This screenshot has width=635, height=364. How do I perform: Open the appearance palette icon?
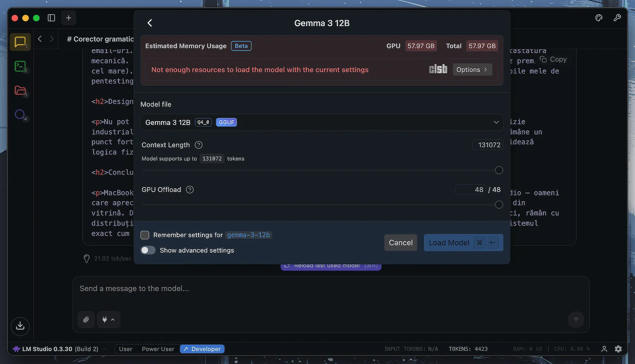coord(599,18)
